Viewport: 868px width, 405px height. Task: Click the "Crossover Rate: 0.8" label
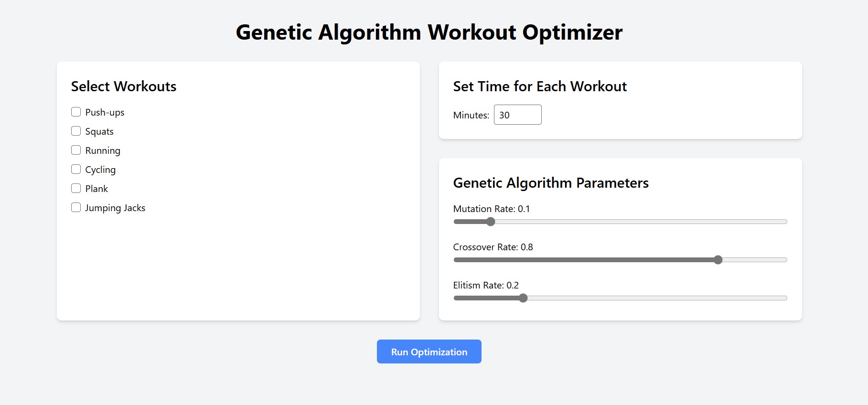[493, 247]
